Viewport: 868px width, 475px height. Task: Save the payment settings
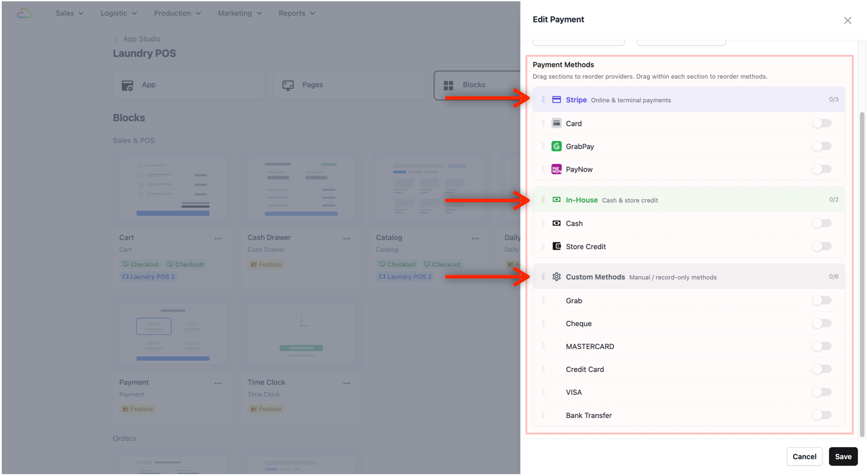[x=843, y=456]
